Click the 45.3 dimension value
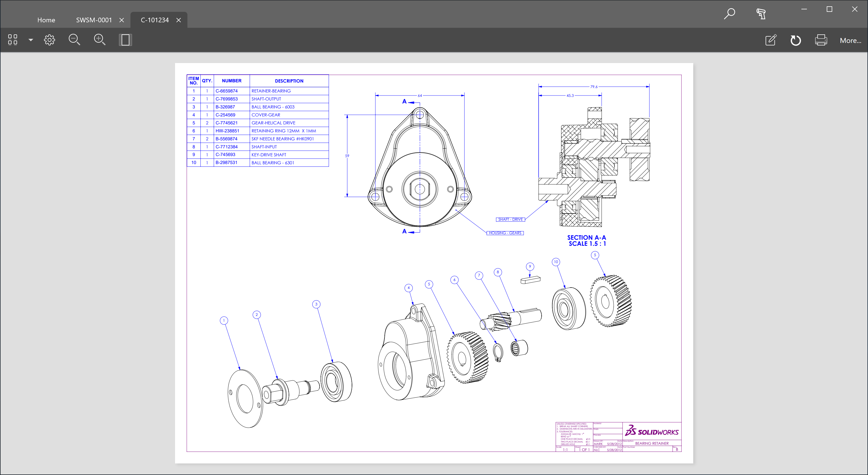 point(570,96)
